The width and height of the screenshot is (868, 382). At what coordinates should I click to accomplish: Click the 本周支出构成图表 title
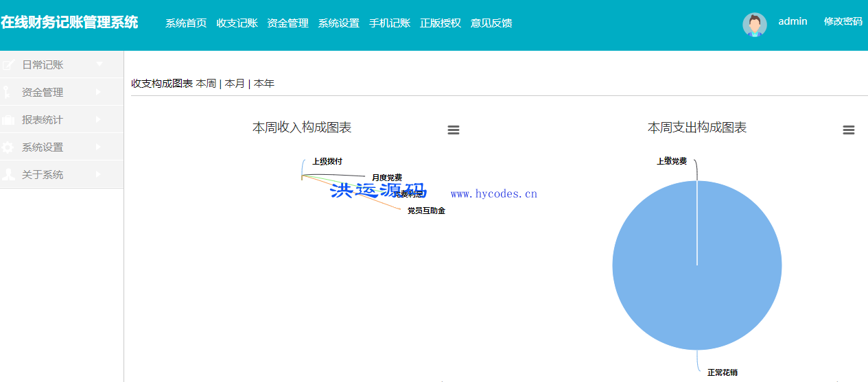pyautogui.click(x=697, y=128)
